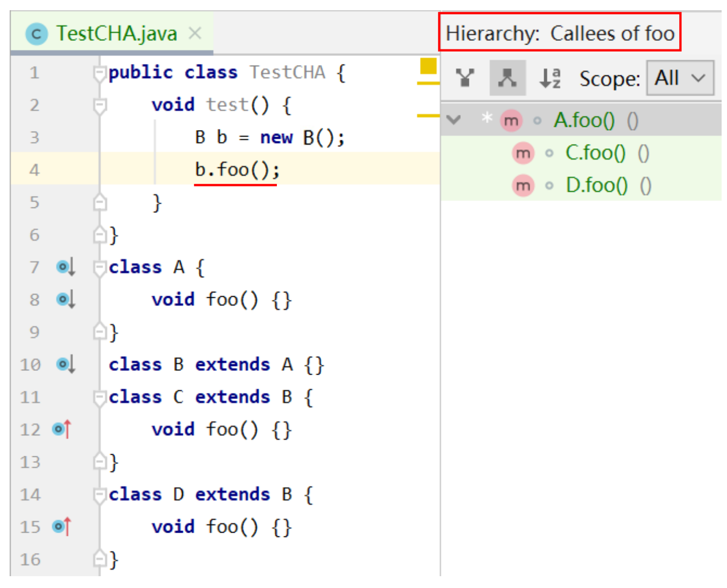Fold the test() method at line 2
Viewport: 727px width, 588px height.
click(x=99, y=105)
